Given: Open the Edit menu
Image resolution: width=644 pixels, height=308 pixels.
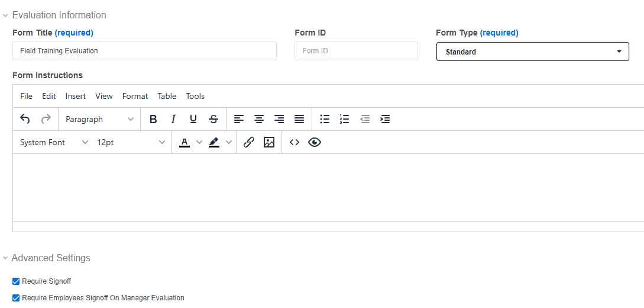Looking at the screenshot, I should 49,96.
